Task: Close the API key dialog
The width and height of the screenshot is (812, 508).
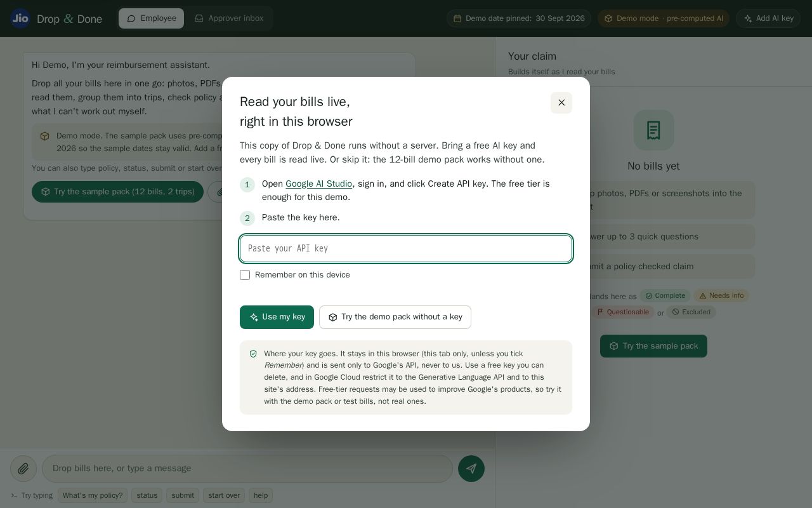Action: pyautogui.click(x=561, y=103)
